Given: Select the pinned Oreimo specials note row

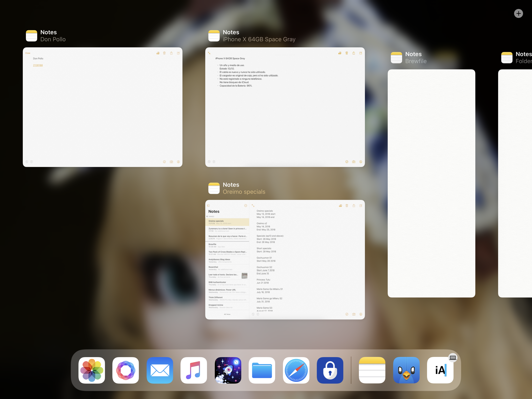Looking at the screenshot, I should click(x=227, y=222).
